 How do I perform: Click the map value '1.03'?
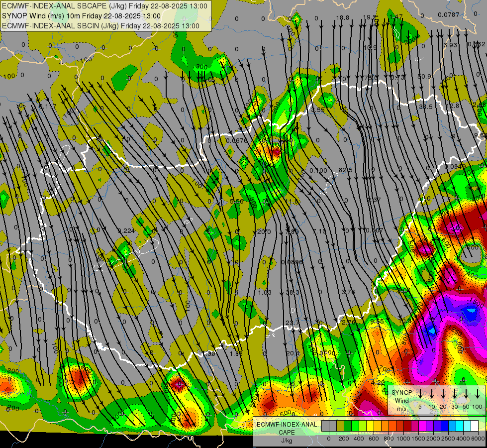pos(265,292)
